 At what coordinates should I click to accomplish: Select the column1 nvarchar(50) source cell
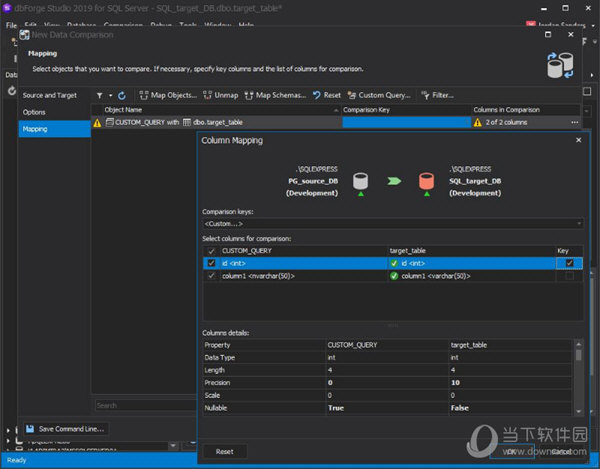tap(304, 276)
